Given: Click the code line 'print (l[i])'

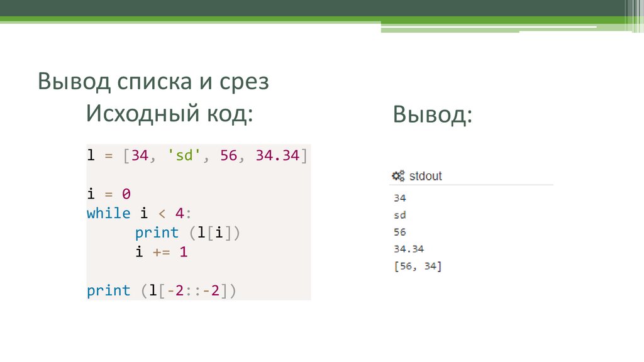Looking at the screenshot, I should click(187, 233).
